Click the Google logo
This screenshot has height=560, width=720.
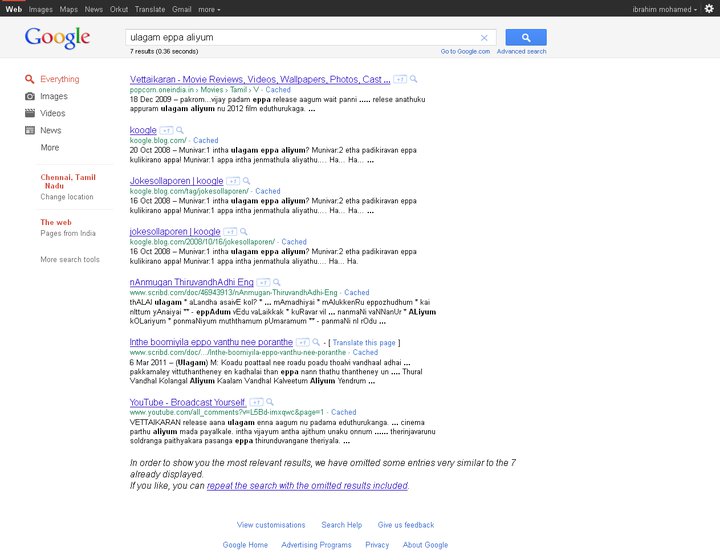point(57,37)
